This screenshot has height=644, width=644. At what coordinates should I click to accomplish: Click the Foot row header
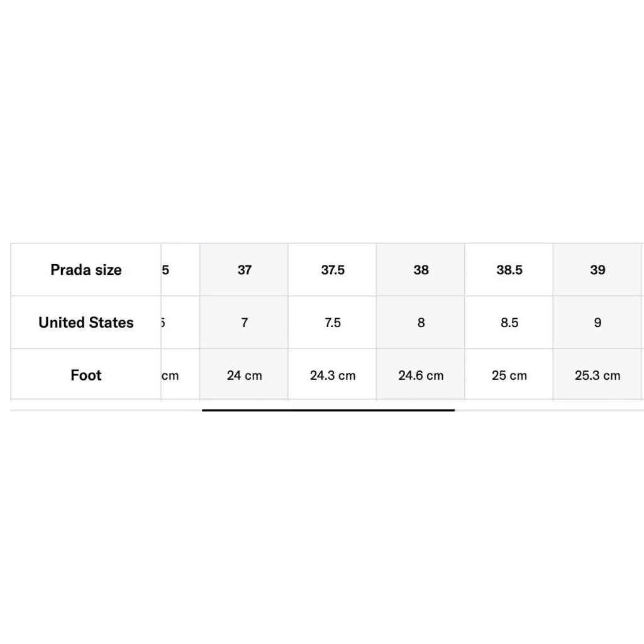(86, 375)
